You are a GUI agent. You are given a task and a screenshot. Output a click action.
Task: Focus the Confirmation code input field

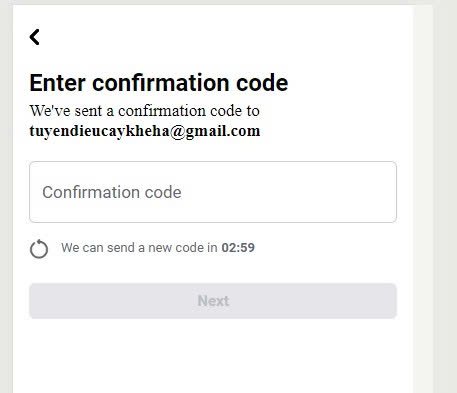click(x=213, y=192)
